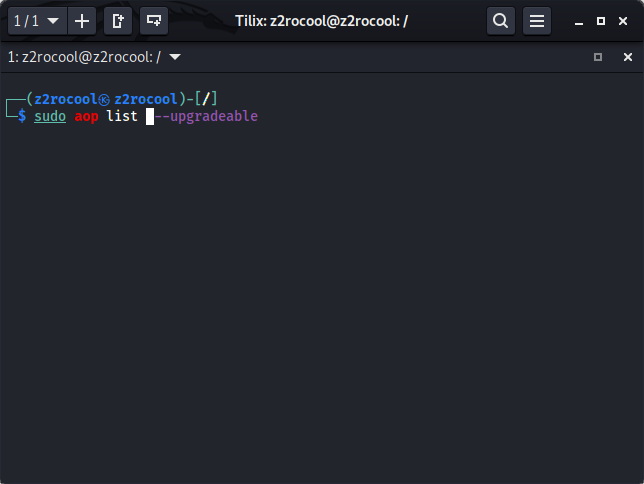Maximize the Tilix window
Viewport: 644px width, 484px height.
point(600,21)
